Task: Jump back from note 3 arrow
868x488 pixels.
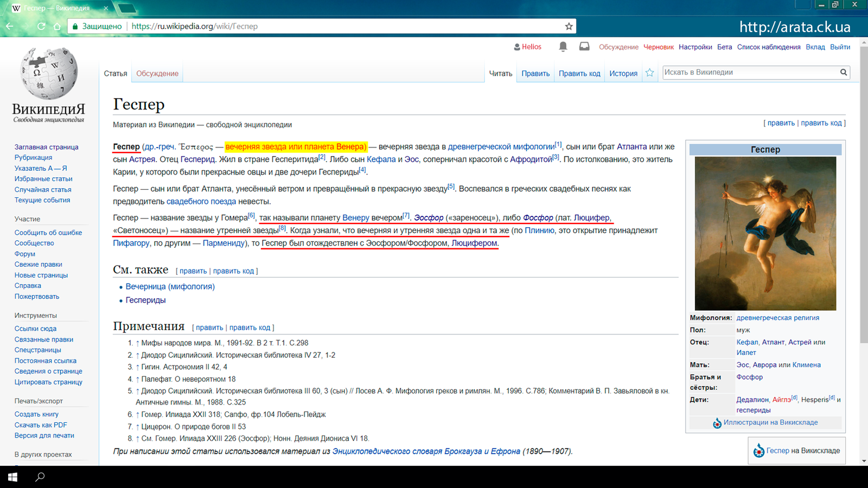Action: point(138,367)
